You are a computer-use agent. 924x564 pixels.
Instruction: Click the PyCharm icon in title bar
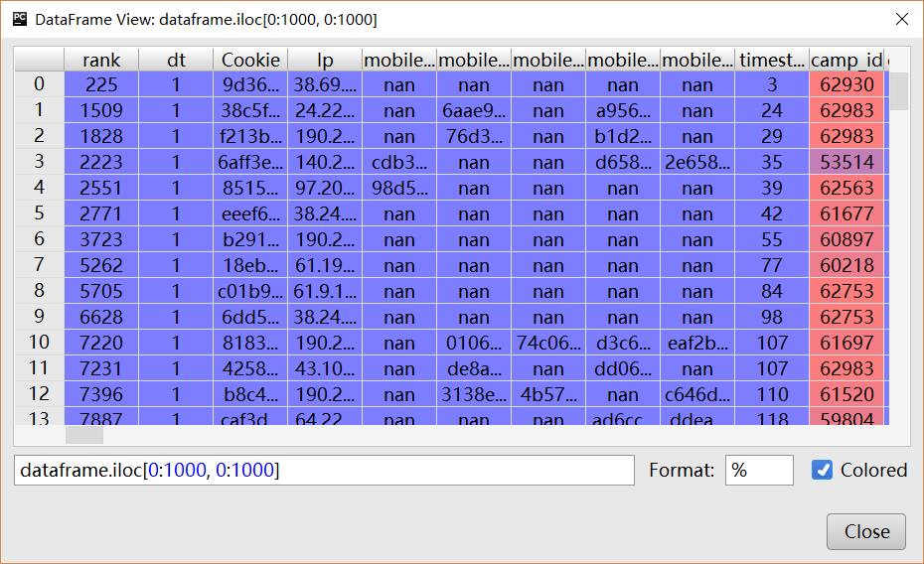pos(19,19)
